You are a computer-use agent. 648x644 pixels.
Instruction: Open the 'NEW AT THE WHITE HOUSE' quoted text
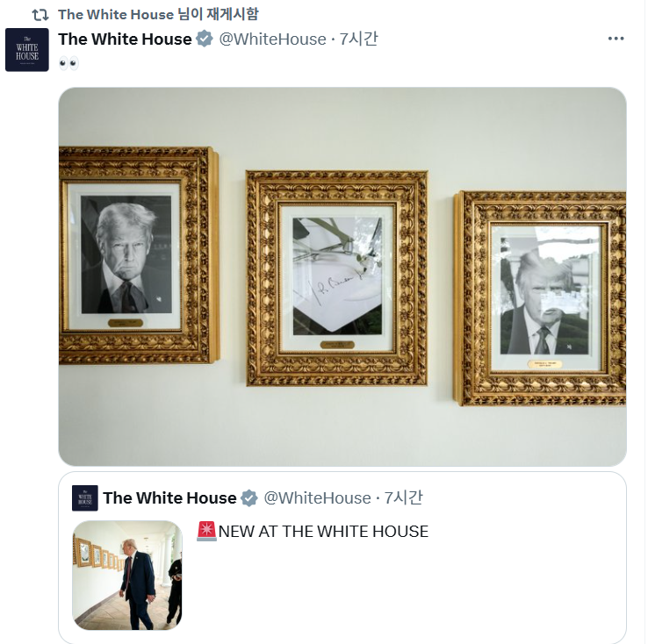(x=323, y=532)
